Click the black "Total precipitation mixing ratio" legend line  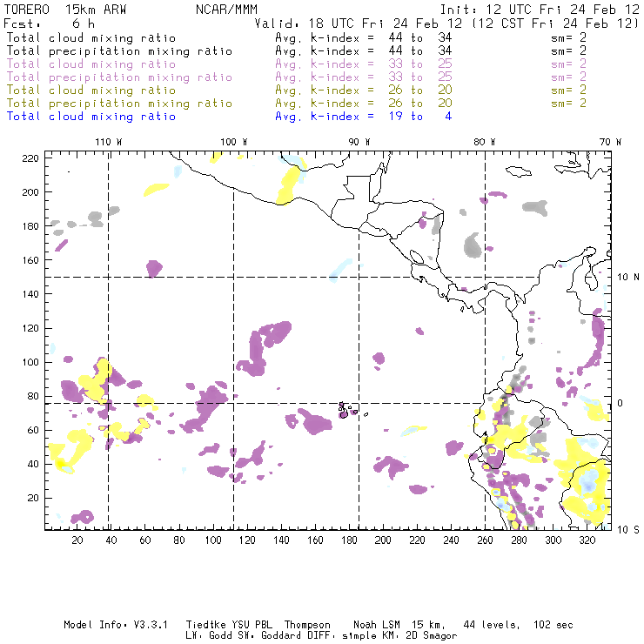pos(119,51)
